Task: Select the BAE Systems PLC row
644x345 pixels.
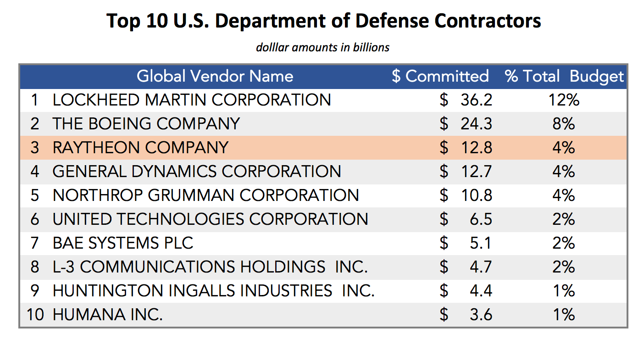Action: pyautogui.click(x=323, y=243)
